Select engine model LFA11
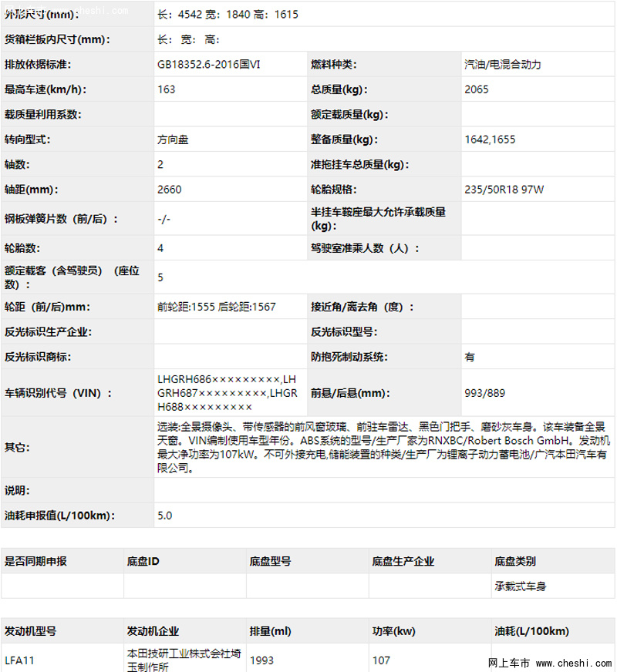617x672 pixels. (x=19, y=660)
